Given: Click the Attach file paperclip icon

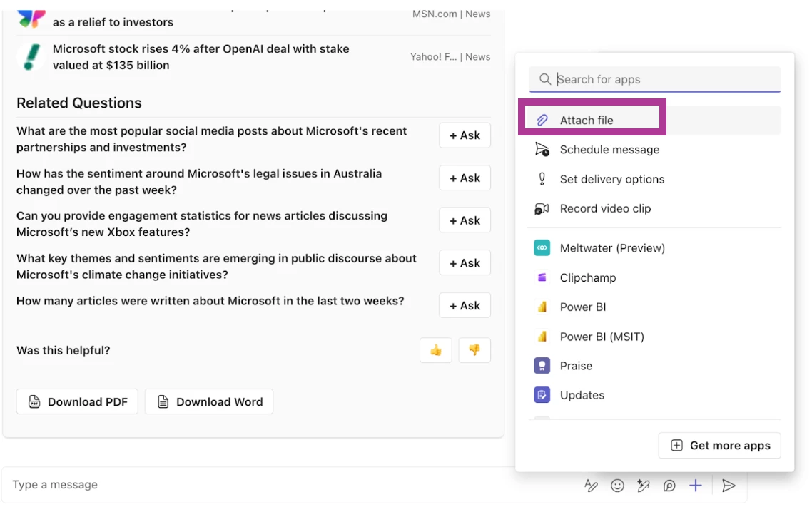Looking at the screenshot, I should pyautogui.click(x=542, y=120).
